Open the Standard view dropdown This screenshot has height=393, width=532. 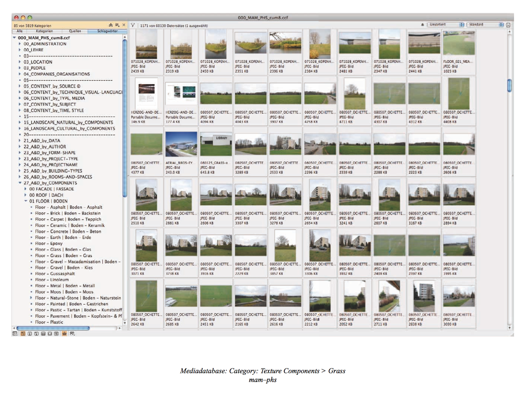tap(485, 25)
